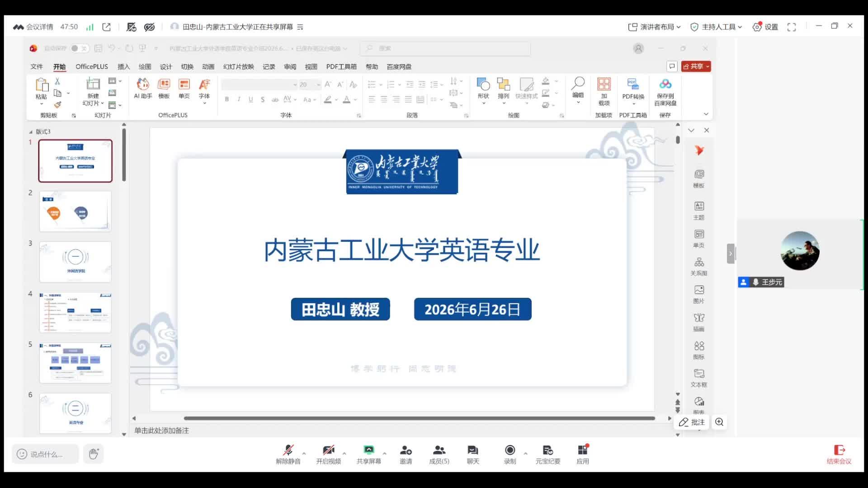Click the 单页 icon in the OfficePLUS ribbon group
The width and height of the screenshot is (868, 488).
click(x=184, y=88)
